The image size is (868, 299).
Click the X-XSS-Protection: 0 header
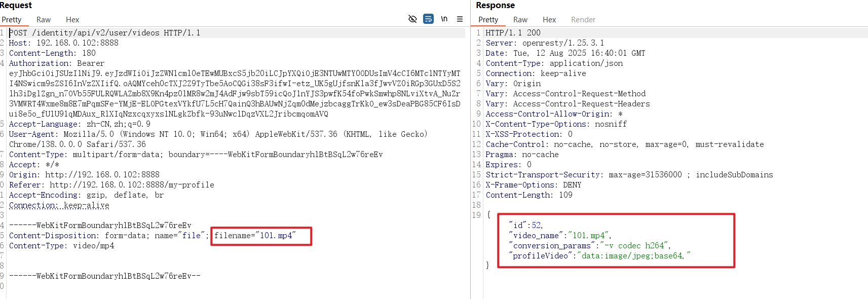tap(529, 134)
